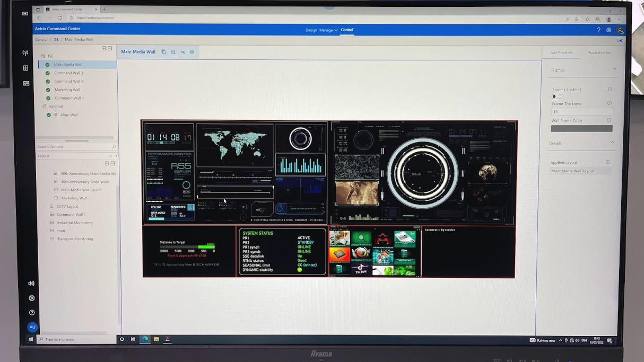Select the Aligo Wall item
Screen dimensions: 644x362
pos(69,114)
